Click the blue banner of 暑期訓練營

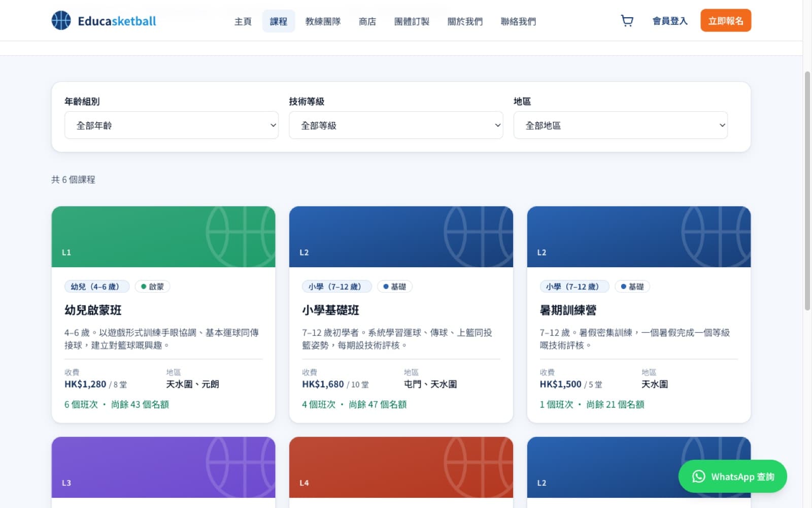pos(639,237)
